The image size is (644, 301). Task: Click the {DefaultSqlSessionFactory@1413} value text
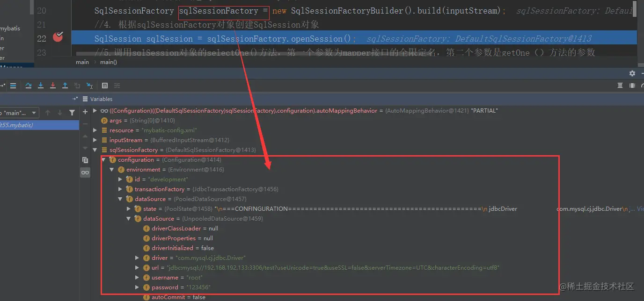click(211, 150)
